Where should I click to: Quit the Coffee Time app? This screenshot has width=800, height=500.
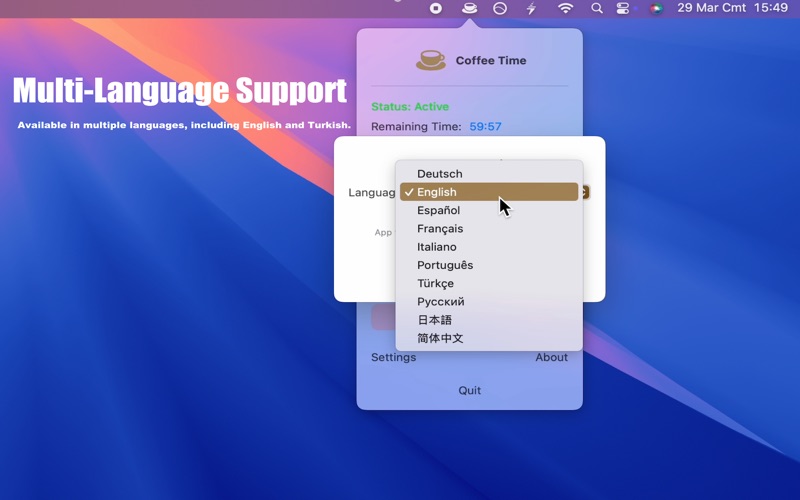click(469, 390)
